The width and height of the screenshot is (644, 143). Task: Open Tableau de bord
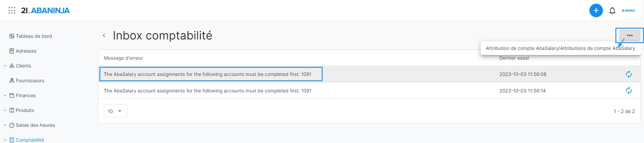click(34, 36)
